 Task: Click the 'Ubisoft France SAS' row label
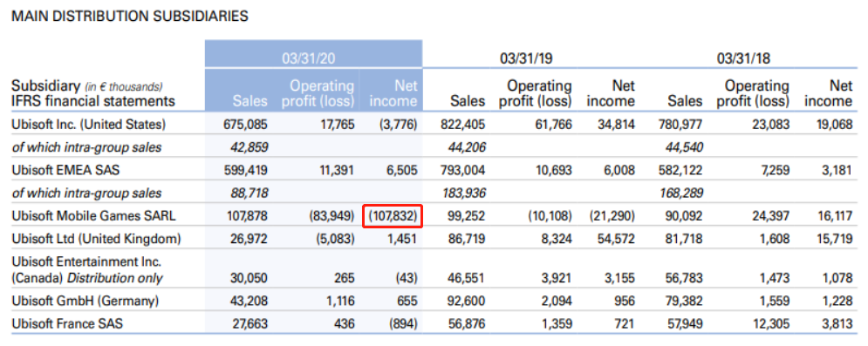coord(67,324)
